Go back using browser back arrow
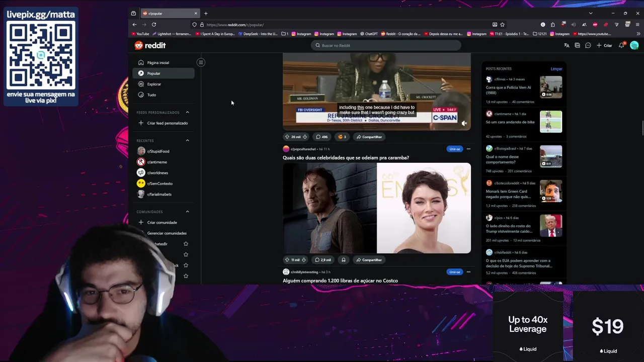 tap(134, 25)
